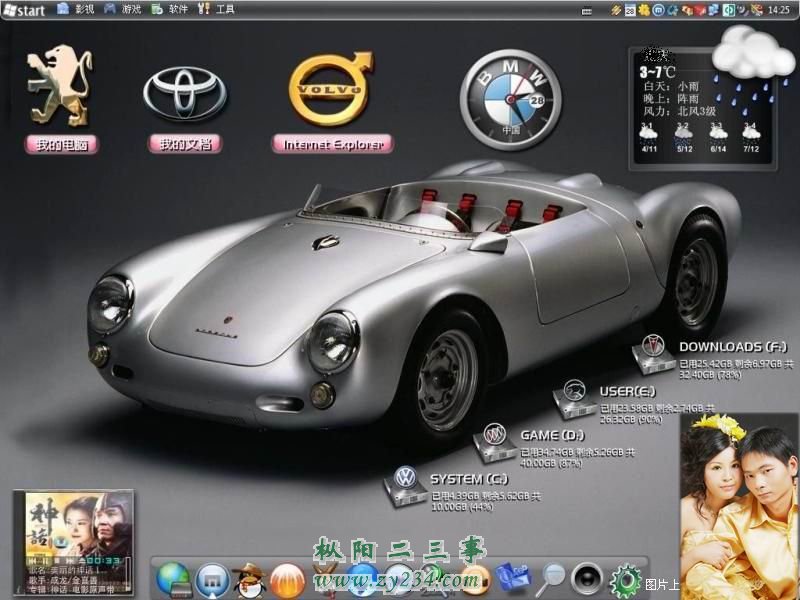Select the 4/11 forecast day in weather widget
This screenshot has height=600, width=800.
pyautogui.click(x=649, y=138)
